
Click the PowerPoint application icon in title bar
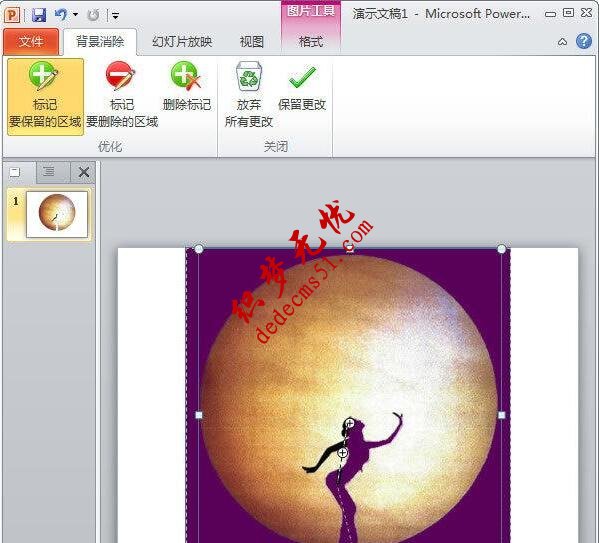pyautogui.click(x=12, y=15)
